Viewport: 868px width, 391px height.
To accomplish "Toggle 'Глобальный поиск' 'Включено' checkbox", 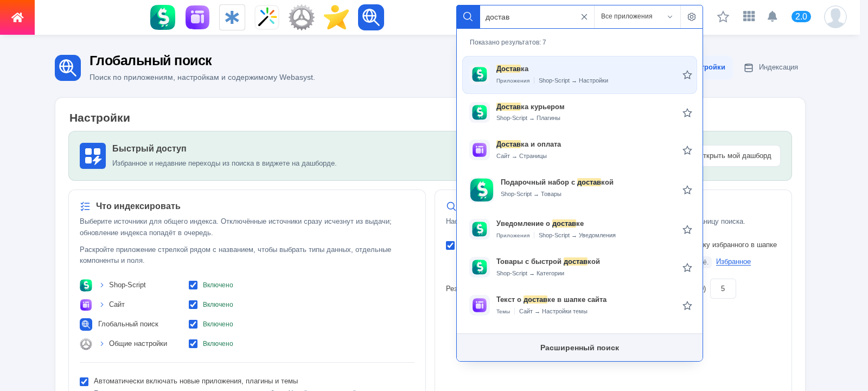I will click(x=193, y=324).
